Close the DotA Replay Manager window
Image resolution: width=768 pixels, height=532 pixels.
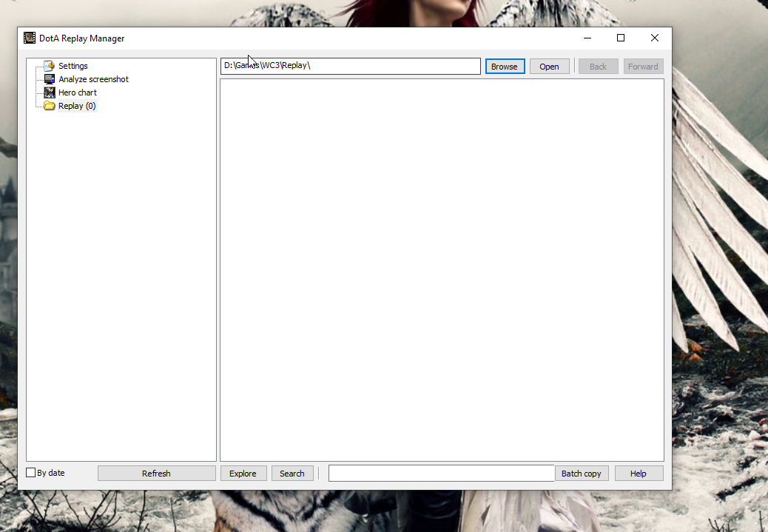point(654,38)
